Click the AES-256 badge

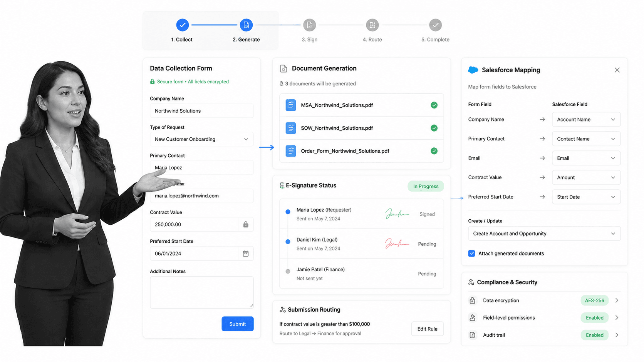[595, 300]
